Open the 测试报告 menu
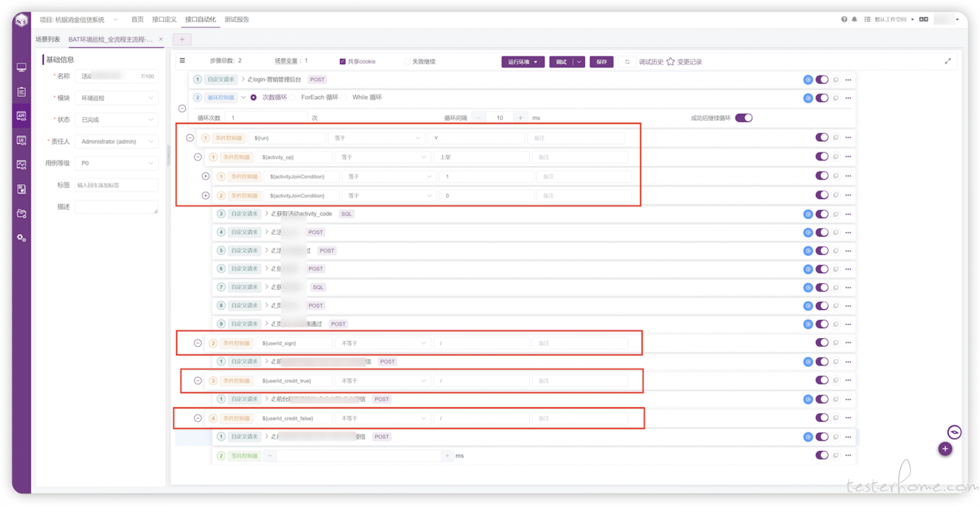The image size is (980, 506). pos(237,19)
